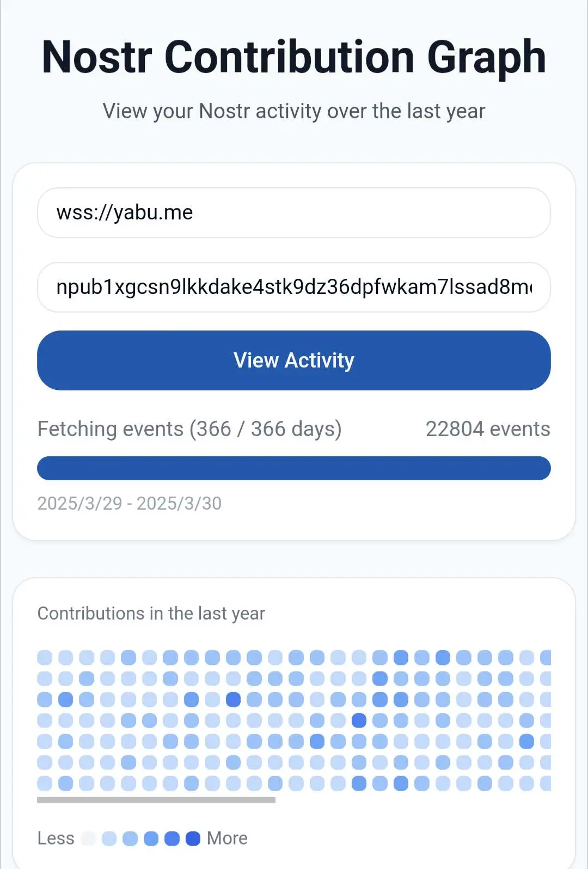588x869 pixels.
Task: Click the blue fetching progress bar
Action: coord(294,468)
